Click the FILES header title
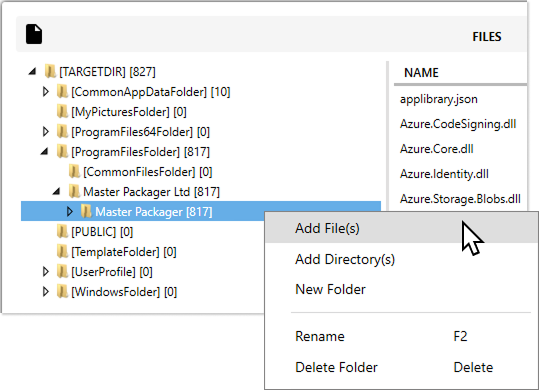 pyautogui.click(x=487, y=36)
